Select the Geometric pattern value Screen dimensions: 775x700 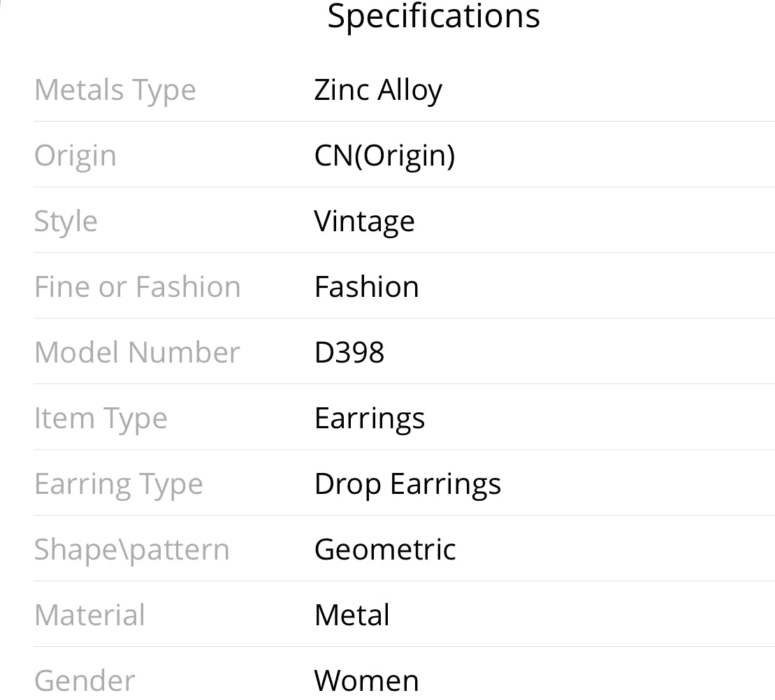coord(385,549)
